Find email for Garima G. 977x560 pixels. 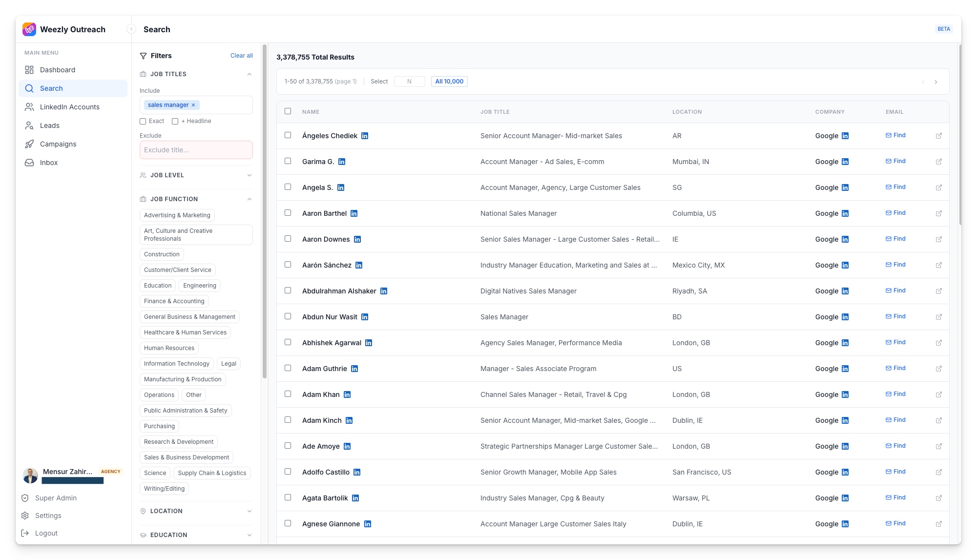pos(895,161)
